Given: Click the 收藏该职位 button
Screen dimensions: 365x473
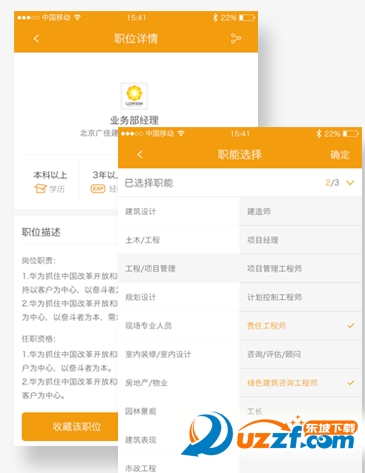Looking at the screenshot, I should click(70, 426).
